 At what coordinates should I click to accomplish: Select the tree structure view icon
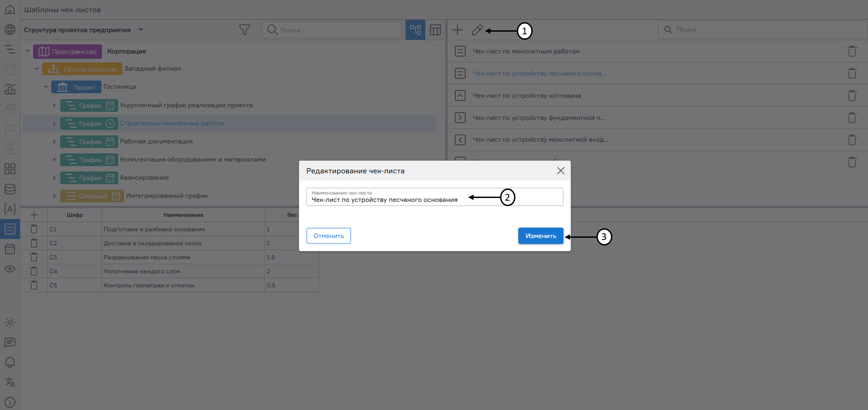[x=415, y=30]
